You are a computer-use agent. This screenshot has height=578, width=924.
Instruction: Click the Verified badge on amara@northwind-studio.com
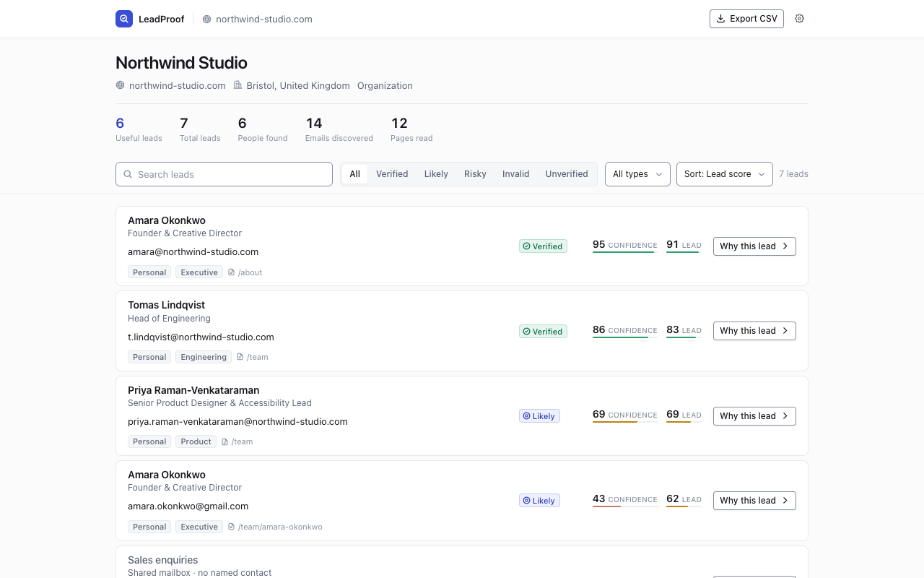[x=543, y=246]
